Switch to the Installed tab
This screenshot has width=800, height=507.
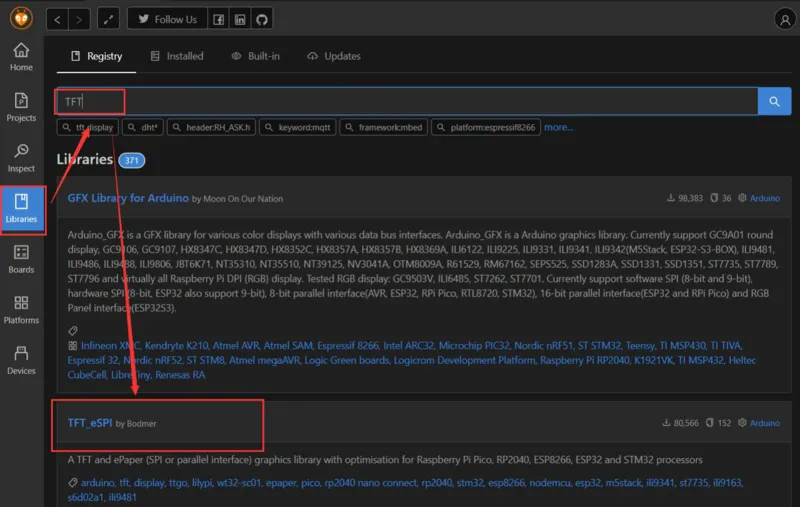click(x=176, y=56)
